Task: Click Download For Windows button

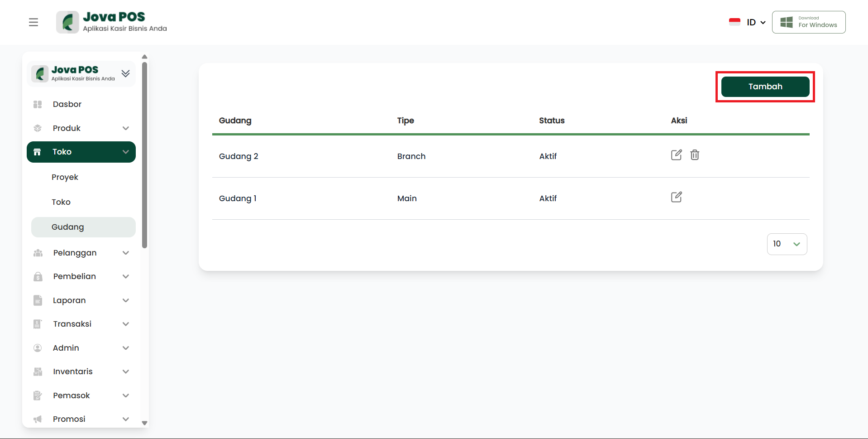Action: click(808, 22)
